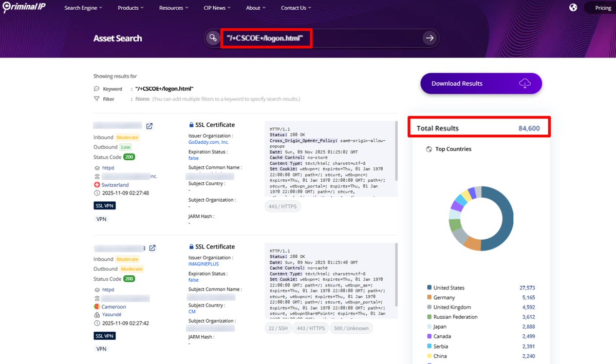Click the first result banner scrollbar
This screenshot has height=364, width=616.
[x=396, y=151]
